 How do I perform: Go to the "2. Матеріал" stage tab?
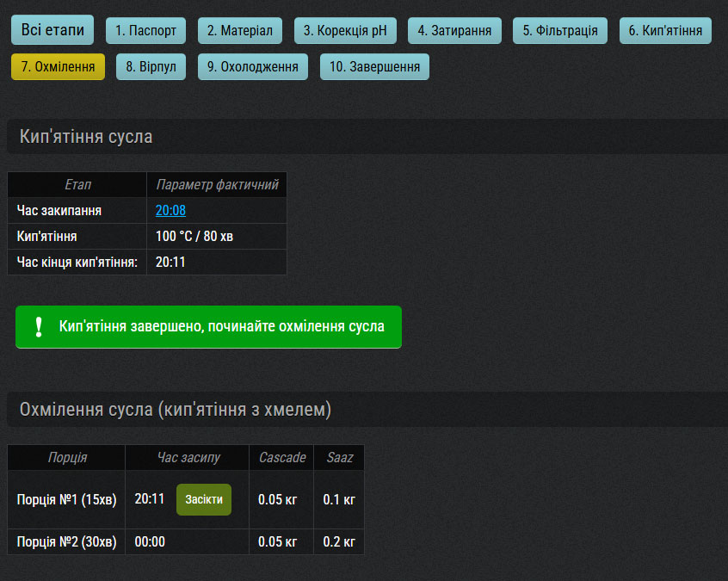coord(240,31)
